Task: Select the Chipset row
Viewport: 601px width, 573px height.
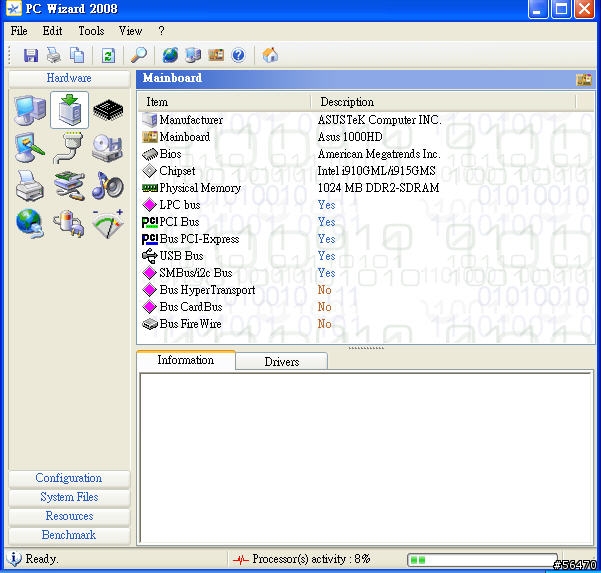Action: pos(366,171)
